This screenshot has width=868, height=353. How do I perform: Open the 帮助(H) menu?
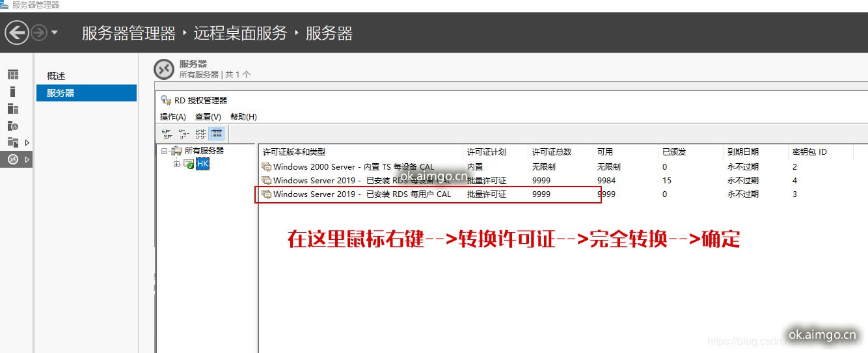(243, 117)
